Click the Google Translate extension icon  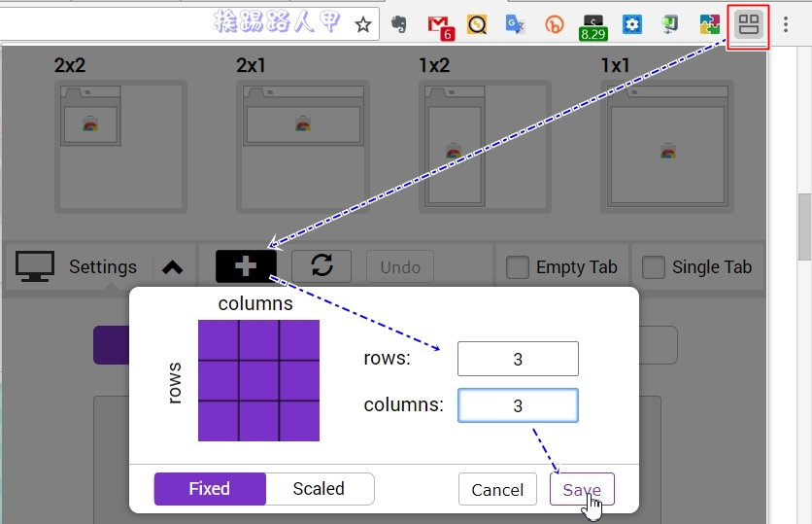pos(515,24)
